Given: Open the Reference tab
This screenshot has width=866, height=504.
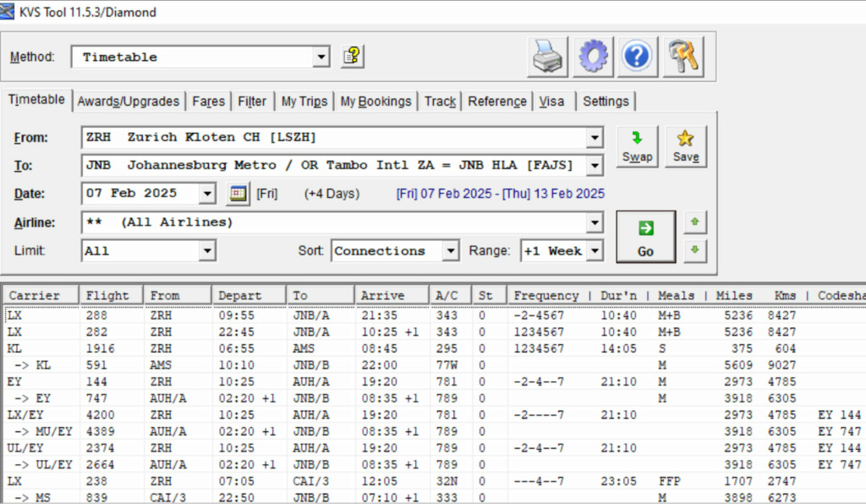Looking at the screenshot, I should click(497, 101).
